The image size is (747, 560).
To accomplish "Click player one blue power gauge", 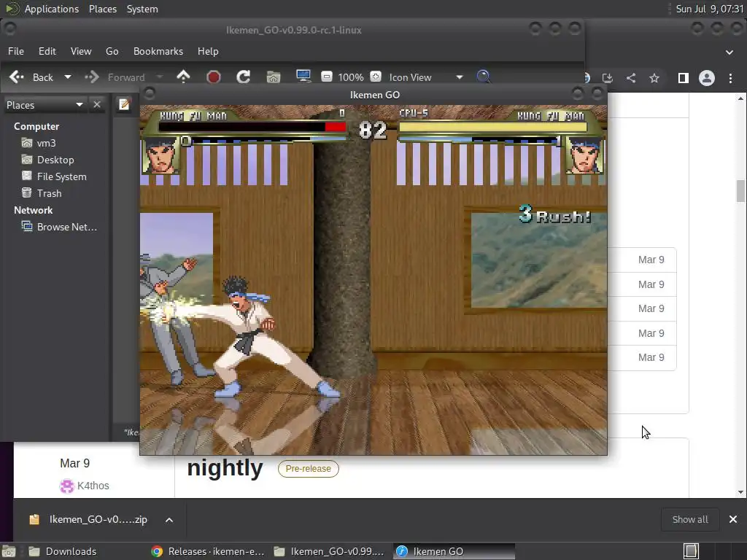I will click(x=328, y=139).
